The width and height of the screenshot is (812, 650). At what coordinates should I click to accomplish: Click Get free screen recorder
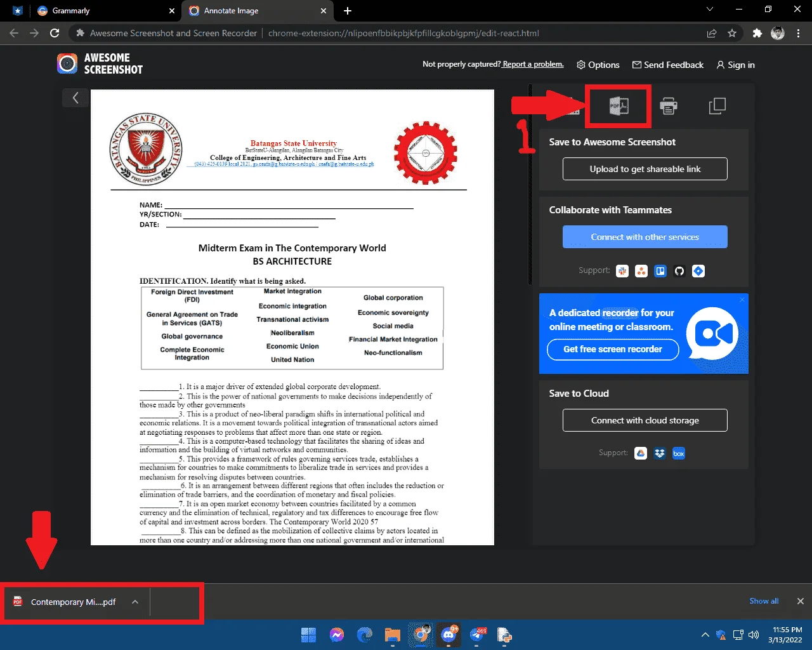[x=613, y=349]
